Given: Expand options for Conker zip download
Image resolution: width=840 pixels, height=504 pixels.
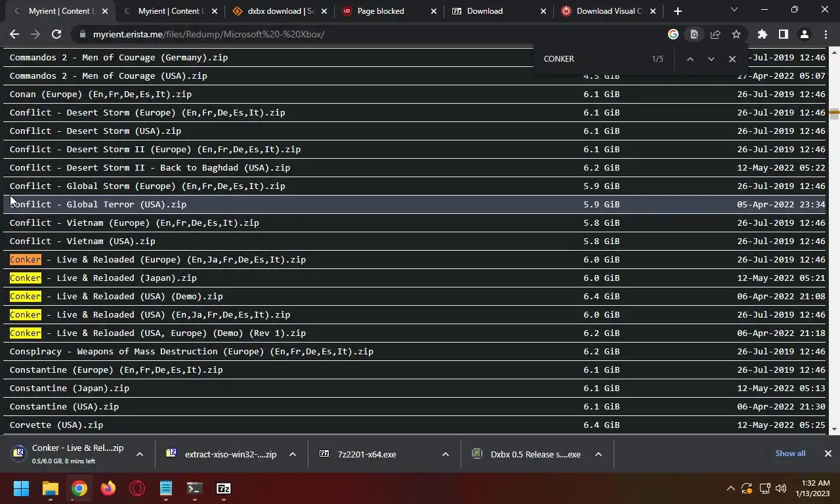Looking at the screenshot, I should point(139,454).
